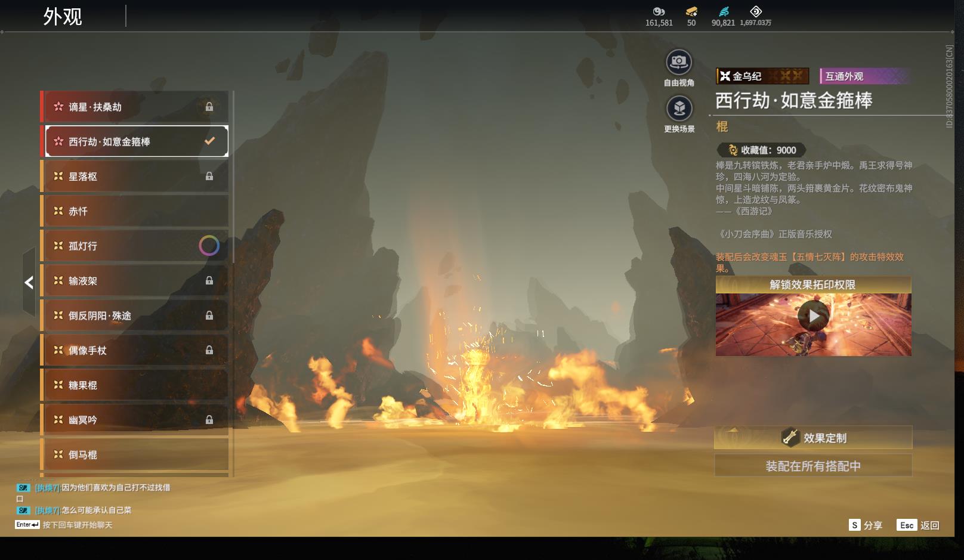This screenshot has width=964, height=560.
Task: Click the 收藏值 9000 badge
Action: pyautogui.click(x=761, y=150)
